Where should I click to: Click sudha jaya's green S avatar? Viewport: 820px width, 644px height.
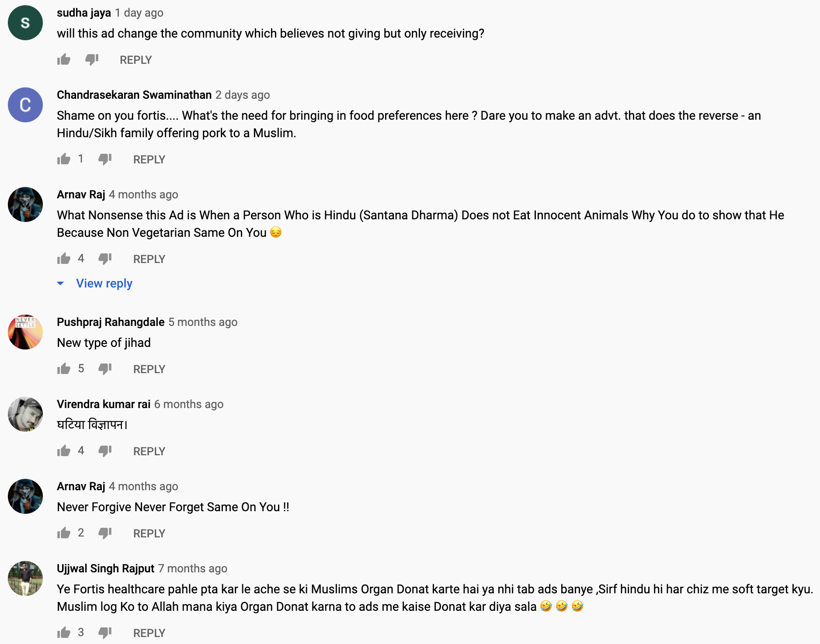25,23
